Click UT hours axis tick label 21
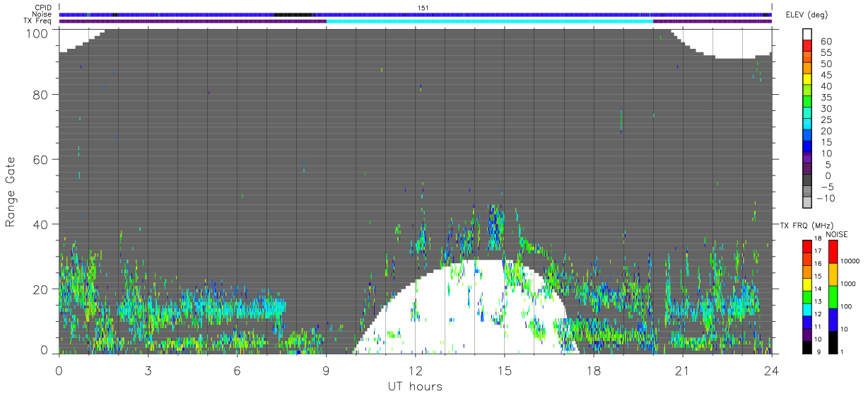 [682, 370]
